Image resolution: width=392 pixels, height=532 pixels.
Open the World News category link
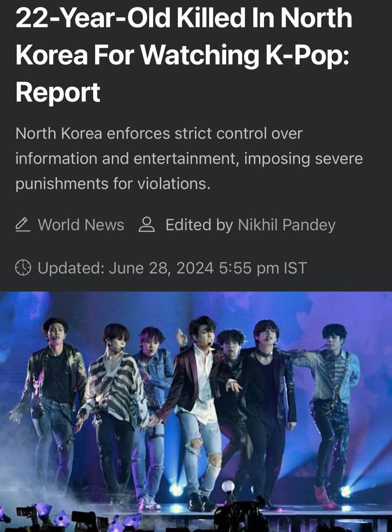pyautogui.click(x=81, y=225)
